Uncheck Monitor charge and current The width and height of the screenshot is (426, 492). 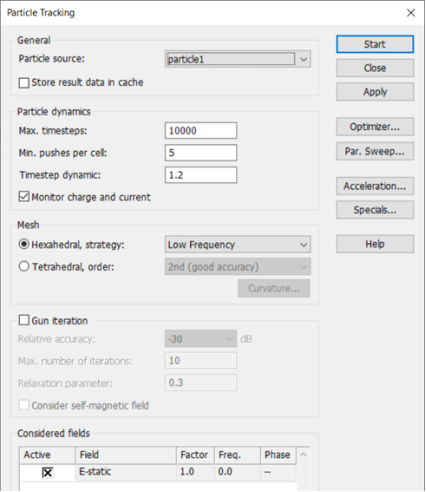24,197
